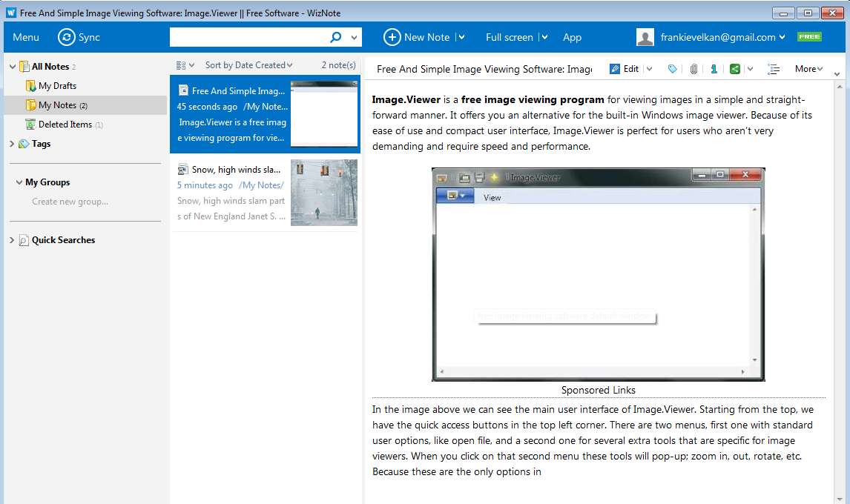Screen dimensions: 850x504
Task: Click the New Note plus icon
Action: click(392, 37)
